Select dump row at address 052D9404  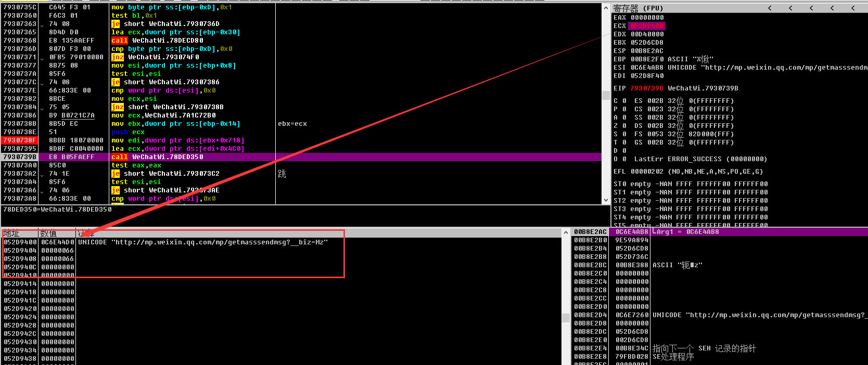click(281, 251)
